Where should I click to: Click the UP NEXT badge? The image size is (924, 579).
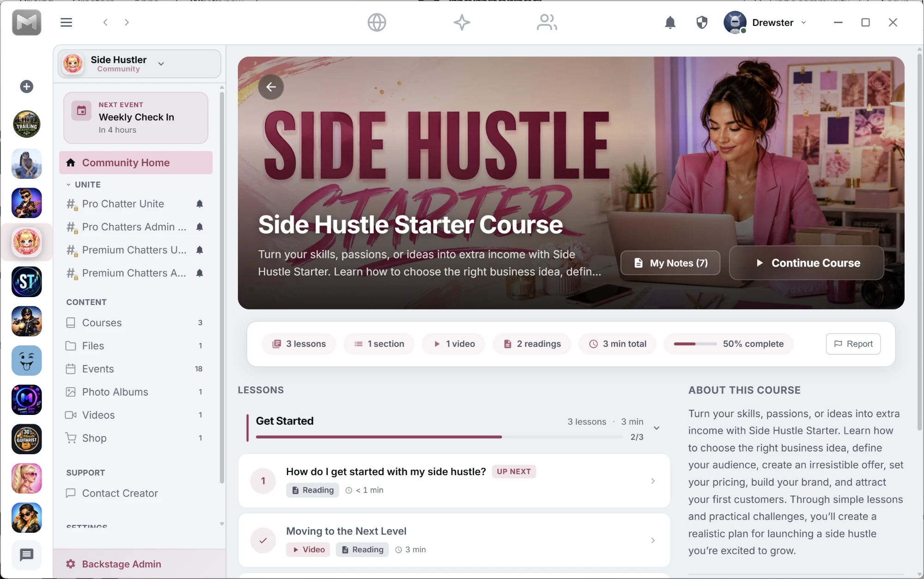(x=514, y=471)
